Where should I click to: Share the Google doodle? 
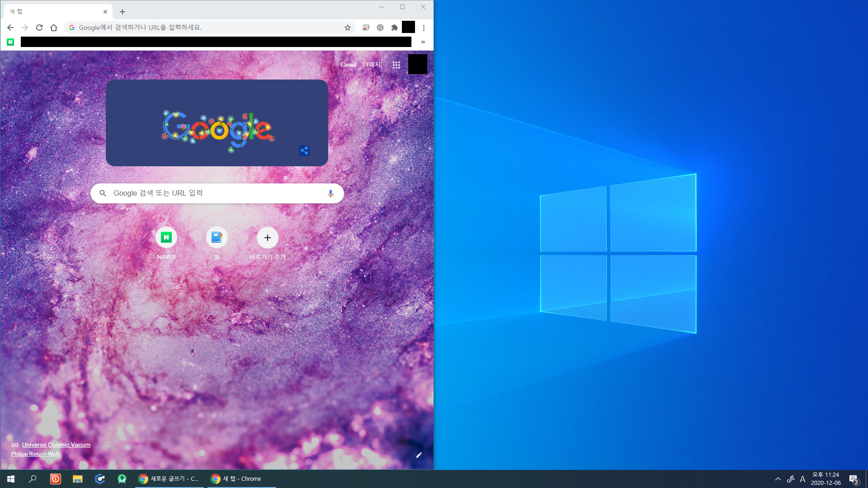point(304,151)
